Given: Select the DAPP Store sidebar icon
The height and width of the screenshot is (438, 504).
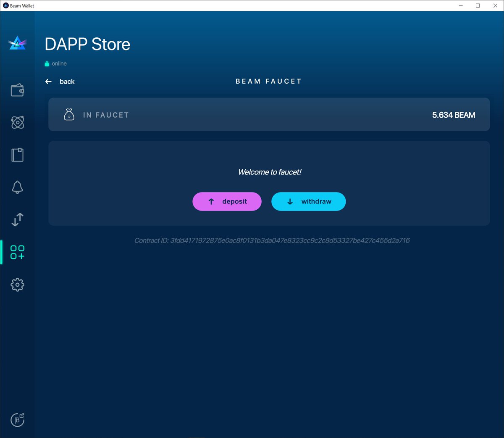Looking at the screenshot, I should coord(17,252).
